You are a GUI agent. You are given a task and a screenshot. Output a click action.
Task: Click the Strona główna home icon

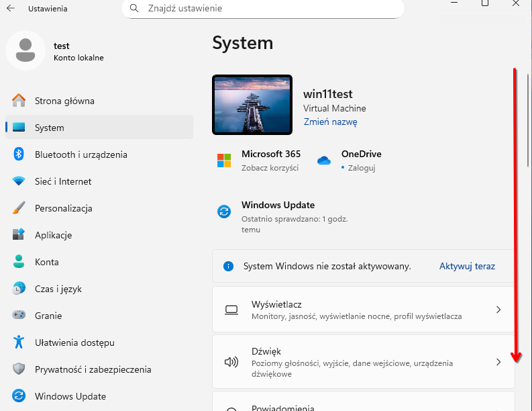tap(19, 101)
